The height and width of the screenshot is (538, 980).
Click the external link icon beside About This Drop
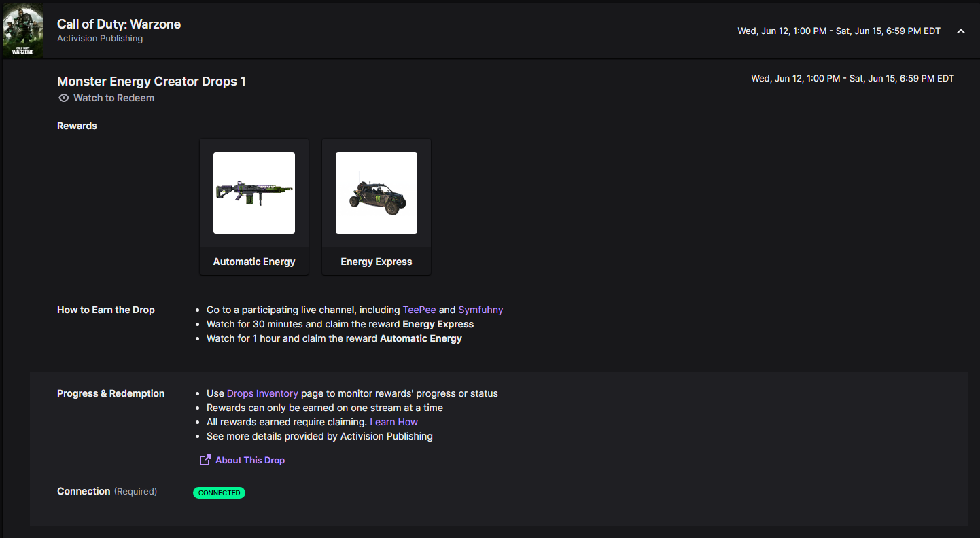point(204,460)
